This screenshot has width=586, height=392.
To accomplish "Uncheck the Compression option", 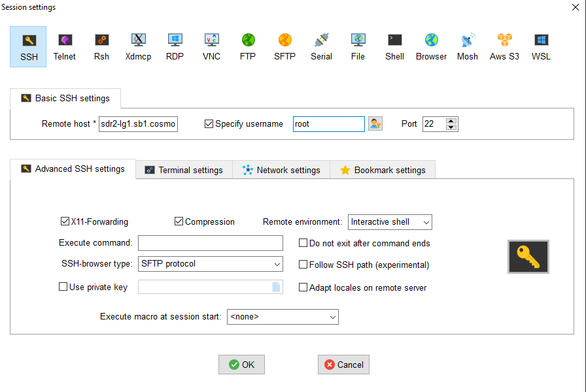I will click(x=179, y=222).
